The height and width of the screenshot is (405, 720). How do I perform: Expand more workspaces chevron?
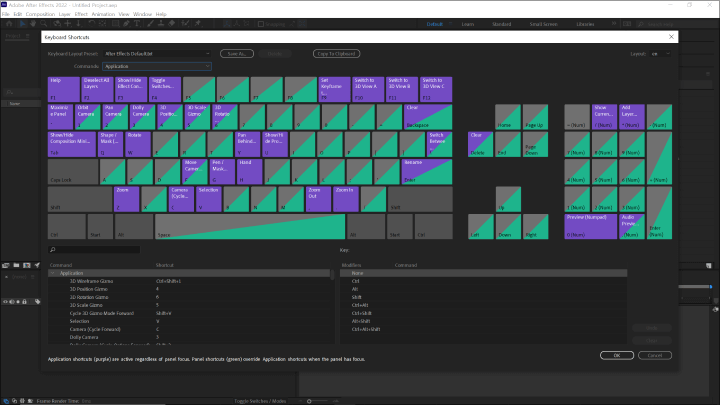click(613, 24)
